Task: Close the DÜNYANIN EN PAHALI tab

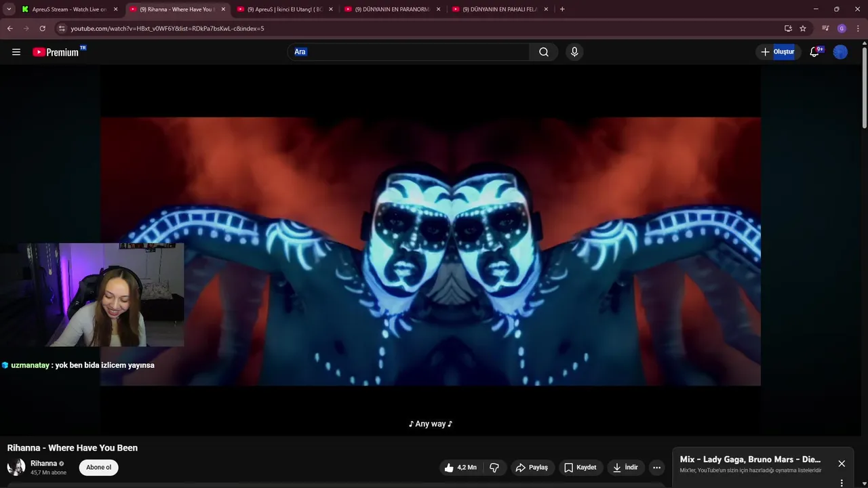Action: [x=546, y=9]
